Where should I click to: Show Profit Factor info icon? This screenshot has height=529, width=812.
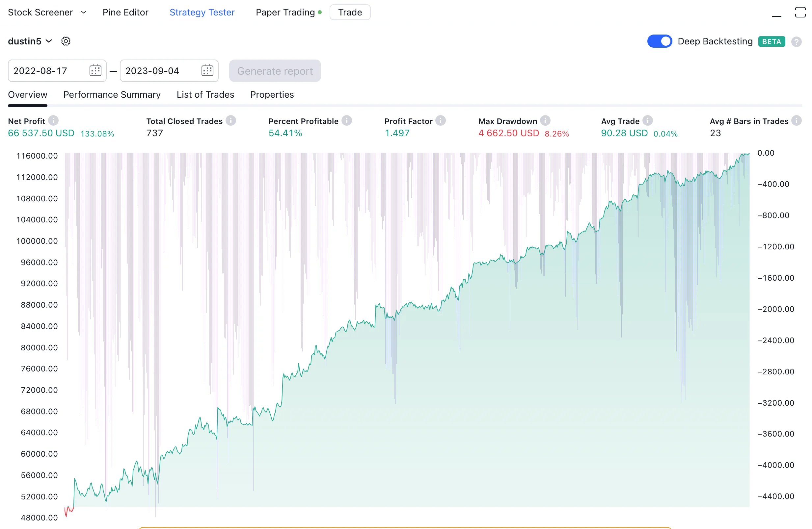(441, 121)
